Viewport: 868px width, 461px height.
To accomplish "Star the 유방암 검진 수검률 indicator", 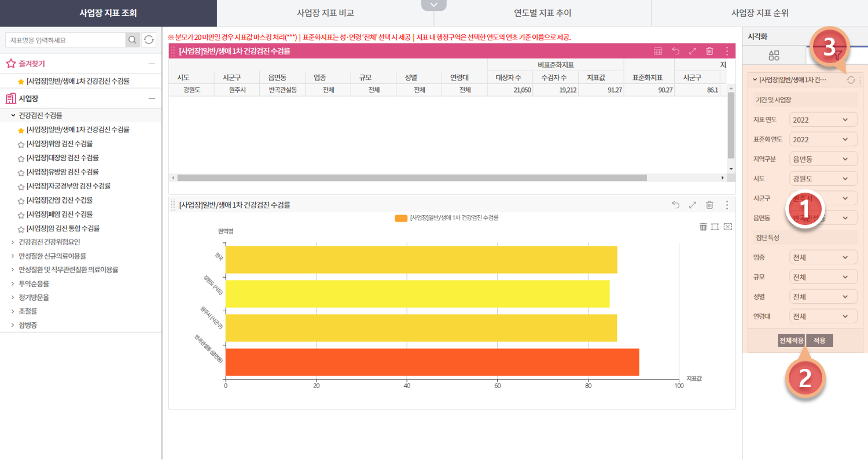I will 21,172.
